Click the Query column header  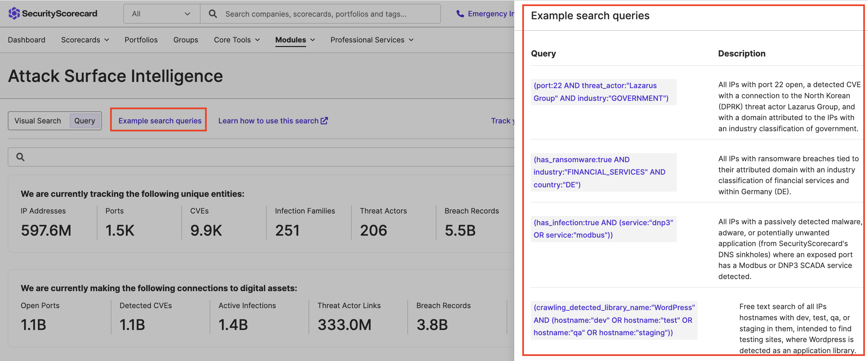(x=543, y=54)
